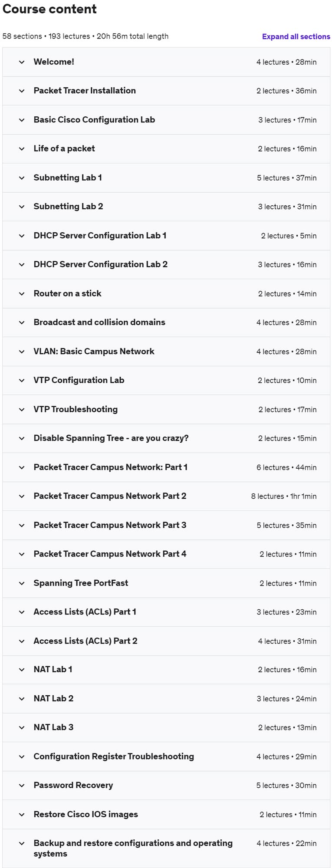
Task: Expand VTP Troubleshooting chevron icon
Action: tap(22, 409)
